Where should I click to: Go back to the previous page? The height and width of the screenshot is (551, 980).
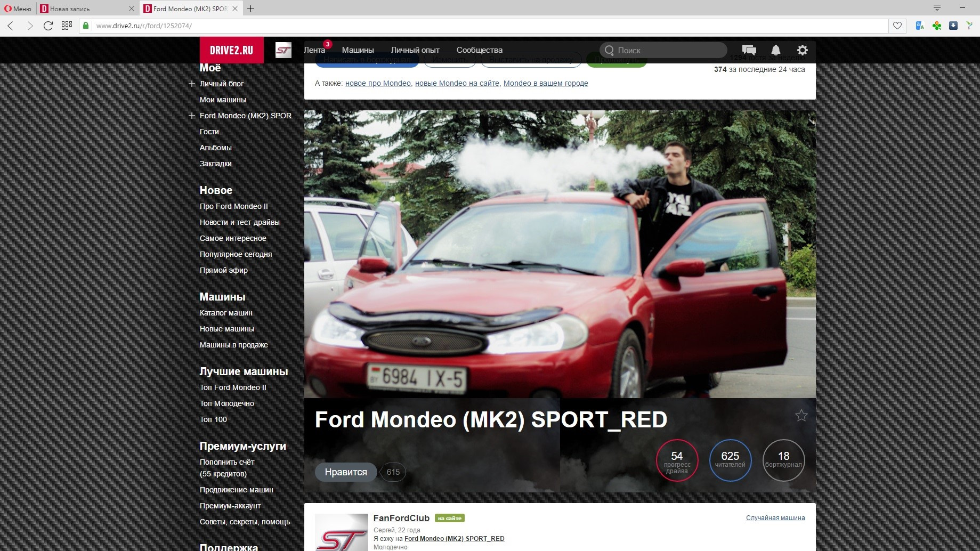pyautogui.click(x=11, y=26)
